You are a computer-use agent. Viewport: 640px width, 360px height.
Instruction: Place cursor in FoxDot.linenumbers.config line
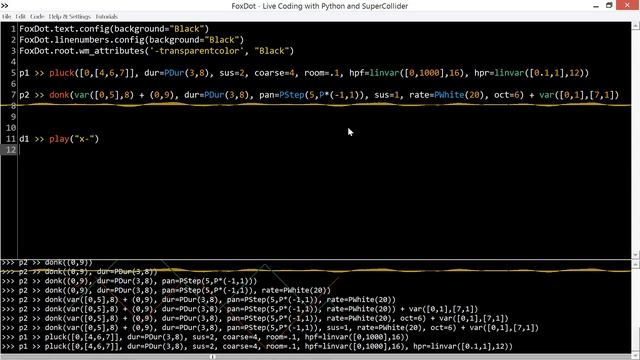click(x=131, y=40)
